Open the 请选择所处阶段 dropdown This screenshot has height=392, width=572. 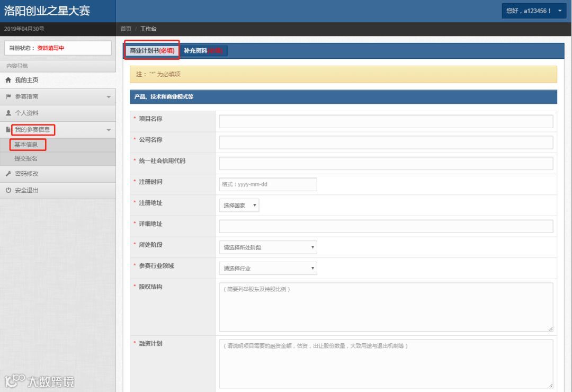coord(268,247)
